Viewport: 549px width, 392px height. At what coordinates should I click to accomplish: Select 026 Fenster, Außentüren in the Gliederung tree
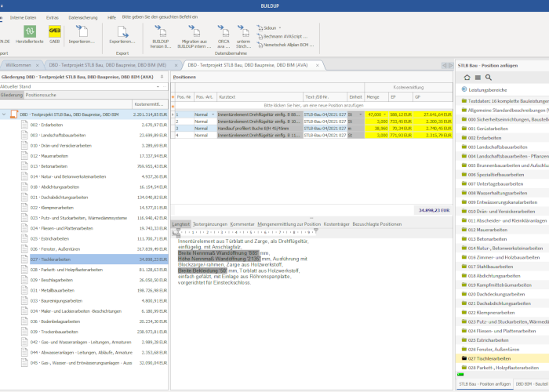click(55, 249)
